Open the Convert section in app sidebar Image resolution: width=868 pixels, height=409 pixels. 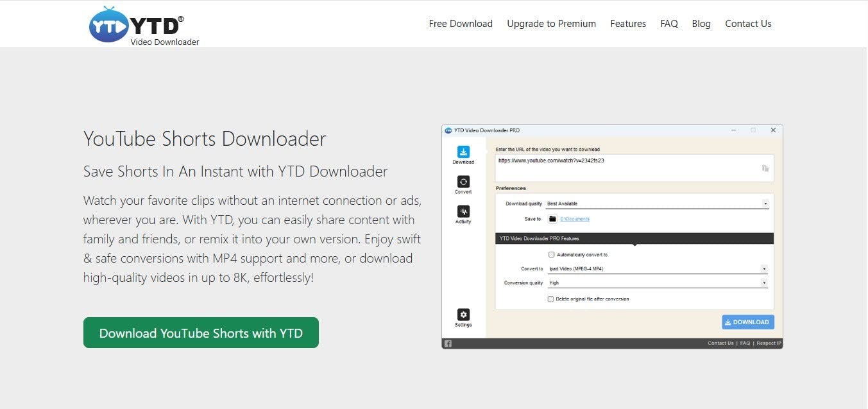pyautogui.click(x=463, y=185)
